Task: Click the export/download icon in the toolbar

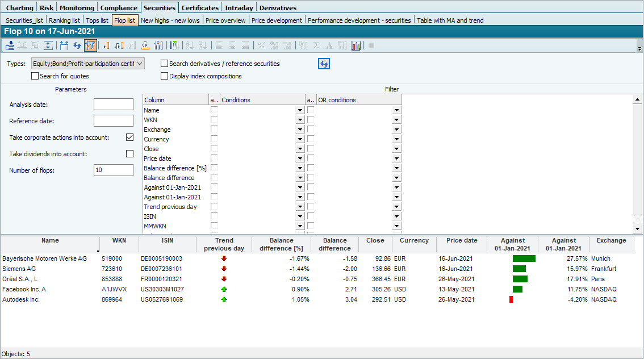Action: (x=10, y=45)
